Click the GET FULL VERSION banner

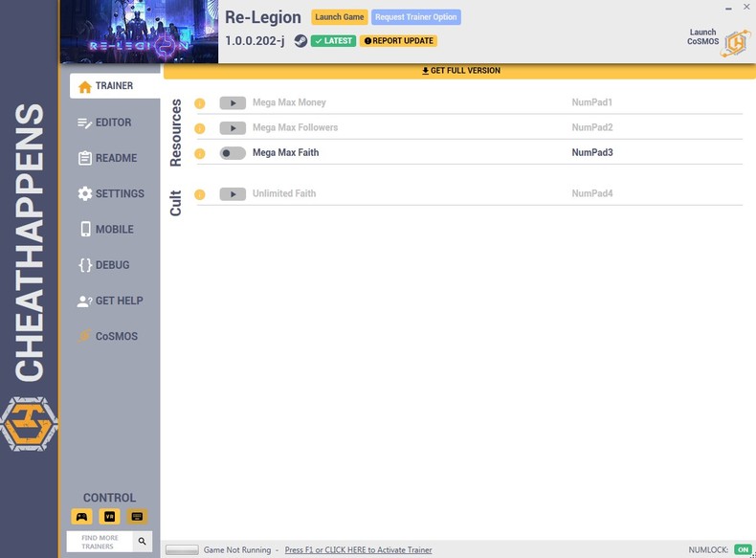click(x=460, y=71)
